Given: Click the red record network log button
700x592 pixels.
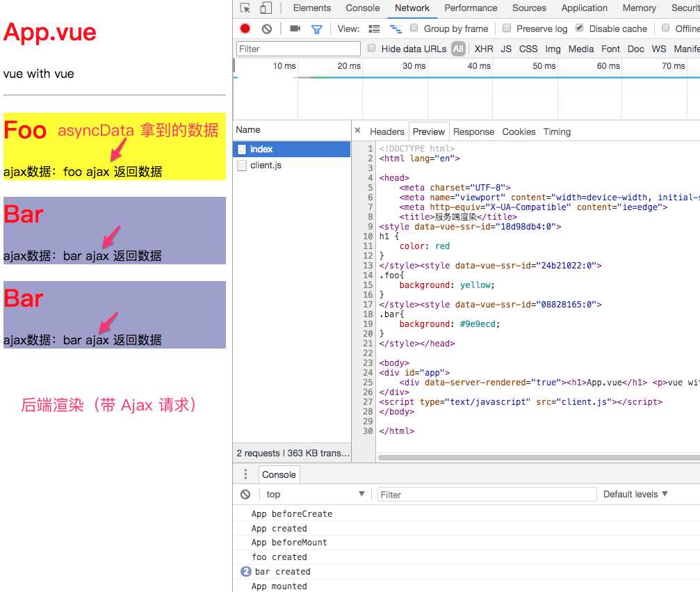Looking at the screenshot, I should point(245,29).
